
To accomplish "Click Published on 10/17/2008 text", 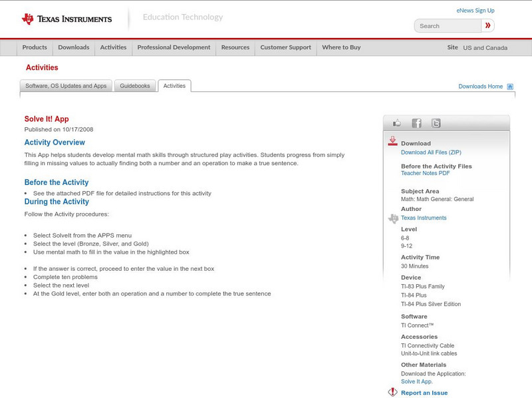I will [59, 129].
